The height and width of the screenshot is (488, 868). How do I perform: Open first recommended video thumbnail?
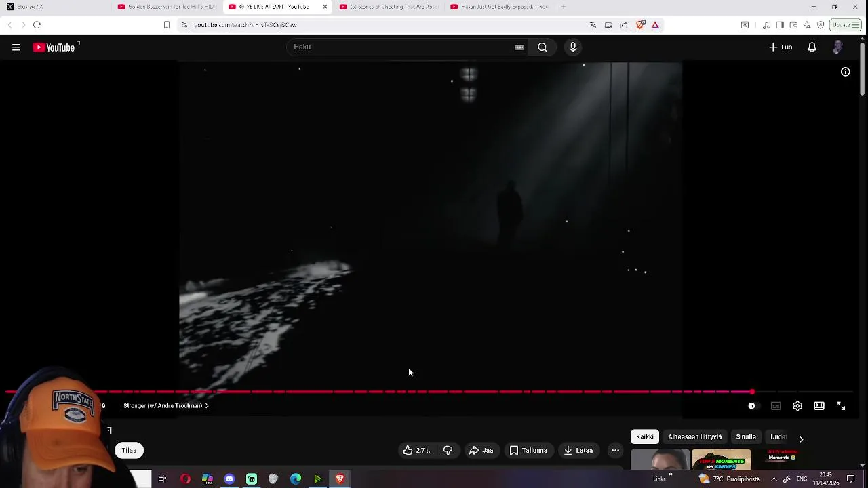click(x=660, y=460)
